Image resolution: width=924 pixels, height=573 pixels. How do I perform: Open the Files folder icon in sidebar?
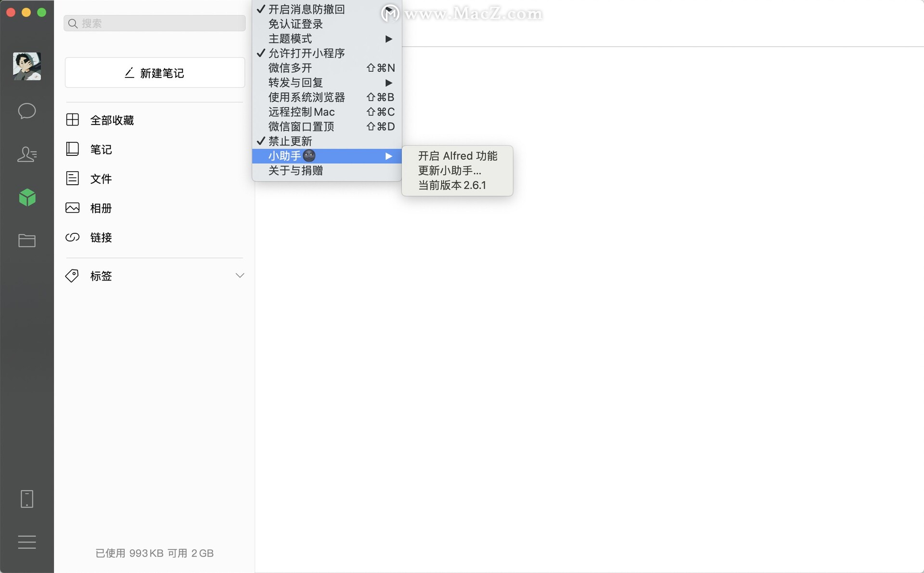27,241
